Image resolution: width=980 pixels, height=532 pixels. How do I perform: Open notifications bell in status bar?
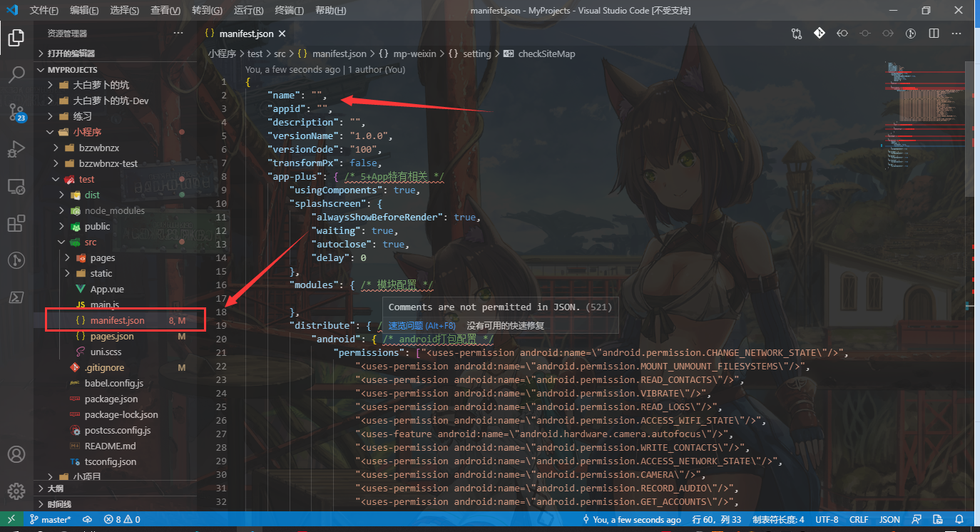click(961, 520)
